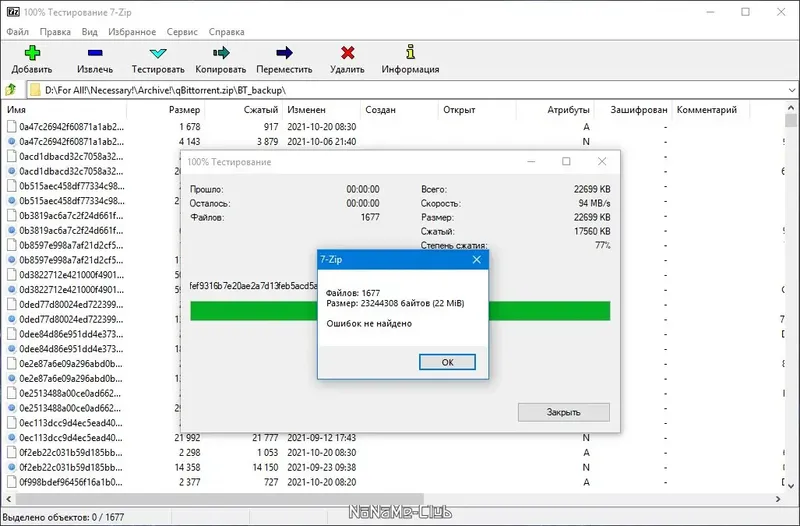
Task: Click the Закрыть button
Action: (564, 412)
